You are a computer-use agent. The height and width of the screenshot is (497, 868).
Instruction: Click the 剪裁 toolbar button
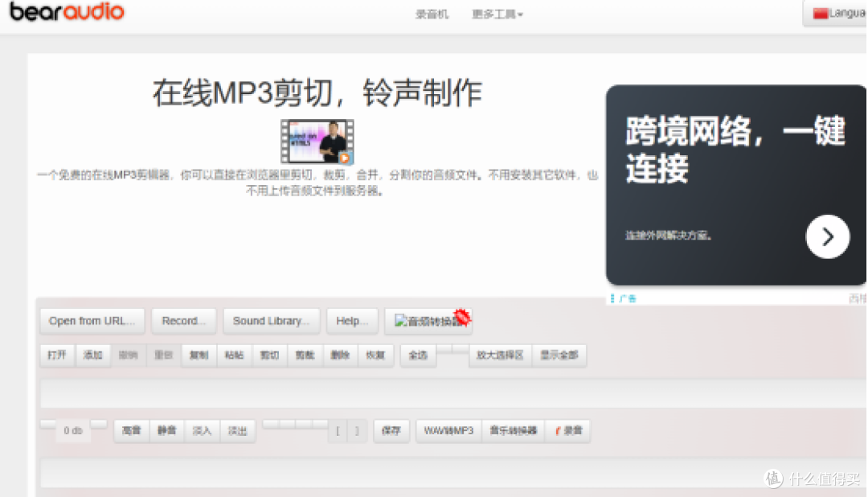pyautogui.click(x=305, y=355)
